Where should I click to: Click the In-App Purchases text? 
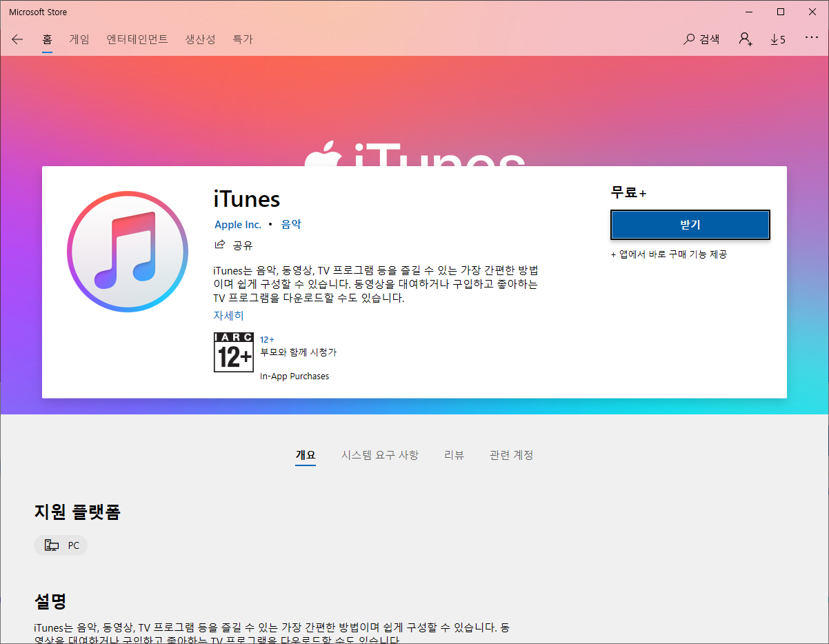pyautogui.click(x=294, y=376)
